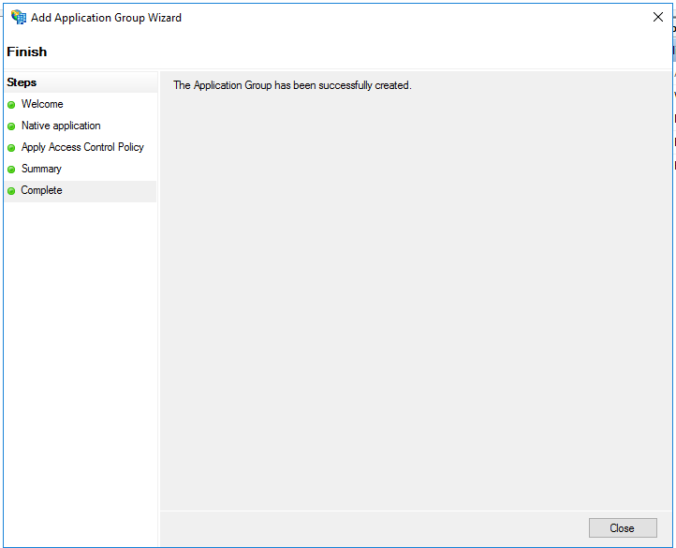676x548 pixels.
Task: Close the wizard using the title bar X
Action: pos(658,17)
